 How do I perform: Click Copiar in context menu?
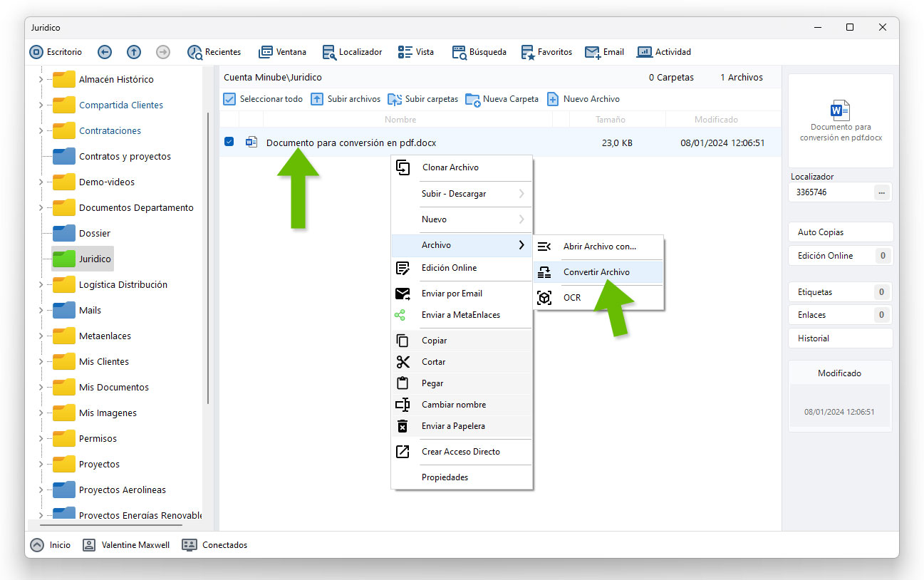tap(462, 341)
